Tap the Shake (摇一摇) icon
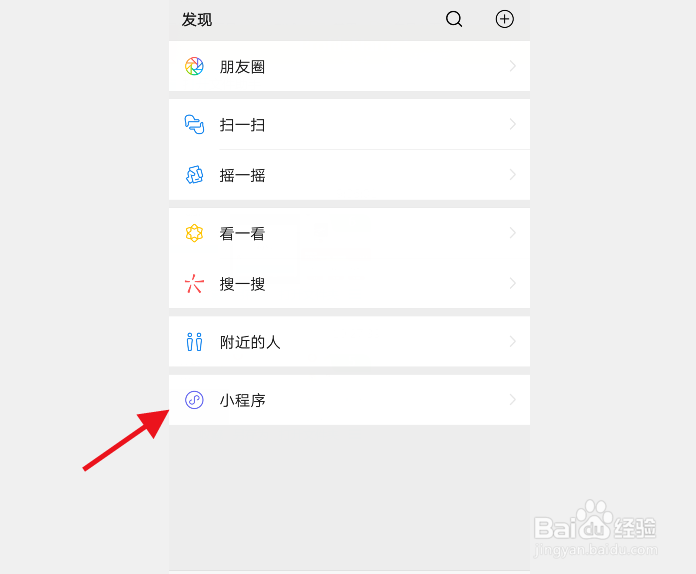The width and height of the screenshot is (696, 574). pos(194,175)
